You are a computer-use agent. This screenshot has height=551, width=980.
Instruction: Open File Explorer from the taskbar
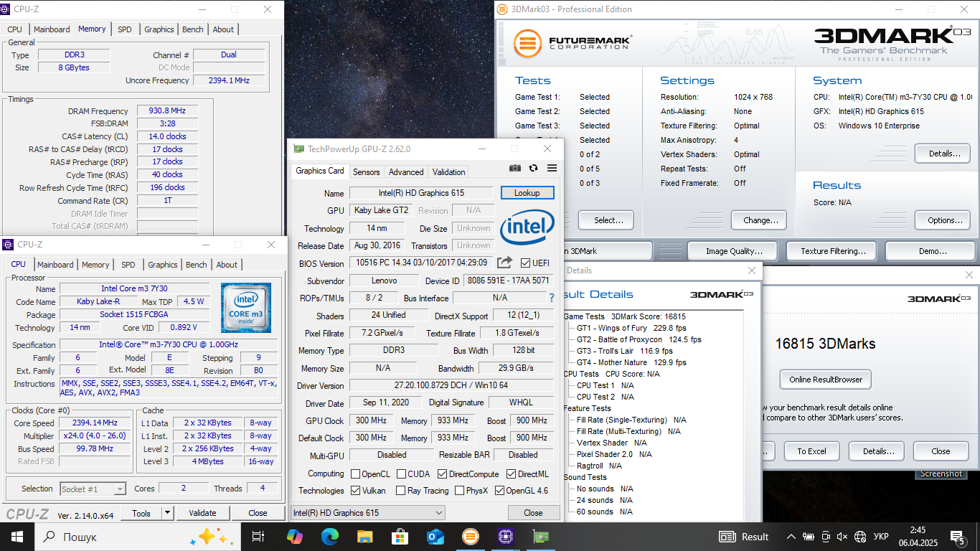364,537
